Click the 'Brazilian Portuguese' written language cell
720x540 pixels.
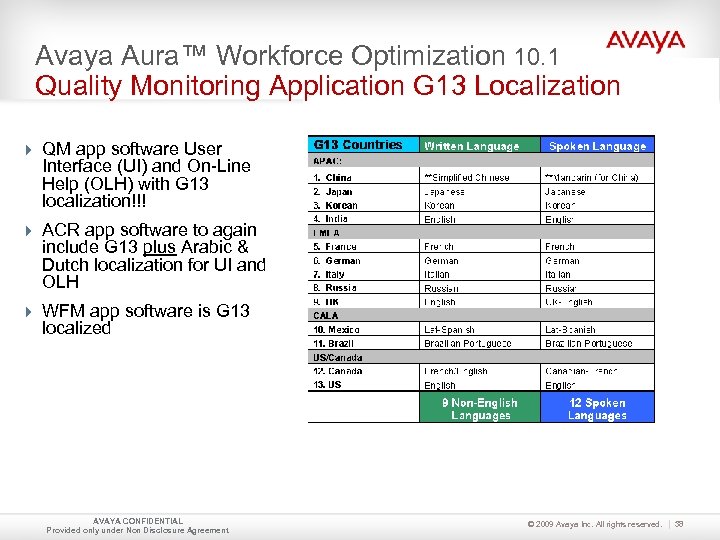pos(479,343)
